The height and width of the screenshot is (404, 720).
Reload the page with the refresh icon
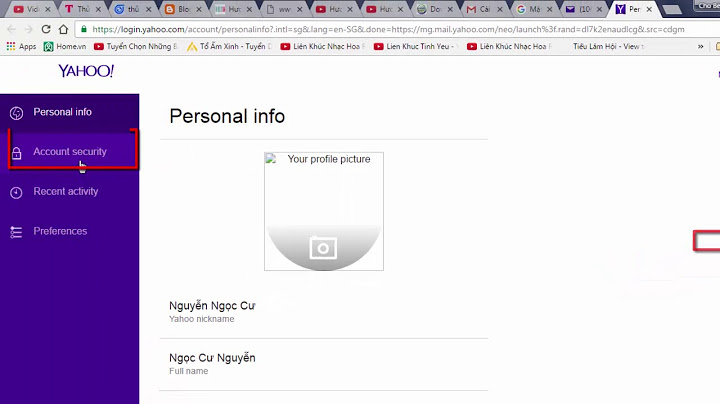point(46,29)
